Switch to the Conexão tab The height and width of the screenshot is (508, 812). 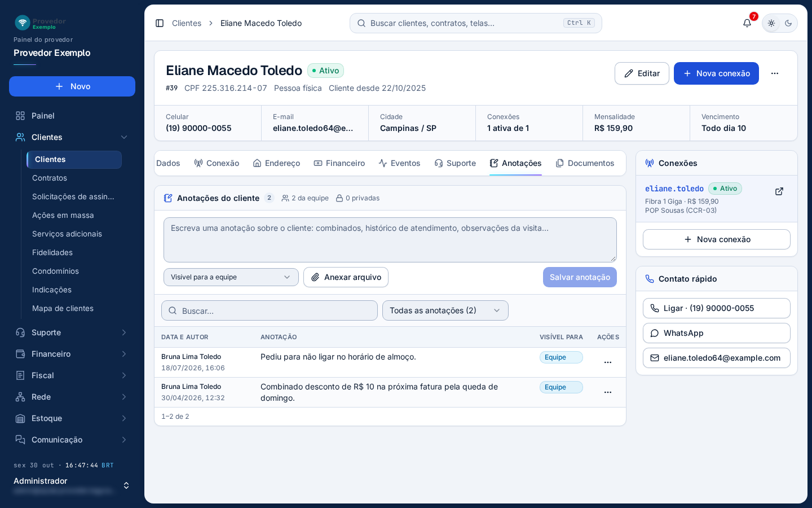(x=217, y=163)
